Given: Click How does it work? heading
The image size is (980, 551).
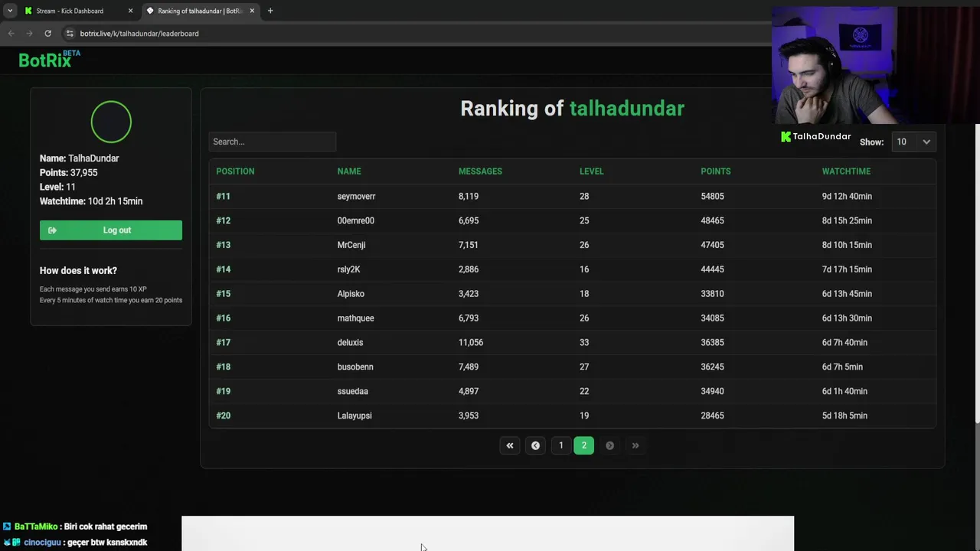Looking at the screenshot, I should [x=78, y=271].
